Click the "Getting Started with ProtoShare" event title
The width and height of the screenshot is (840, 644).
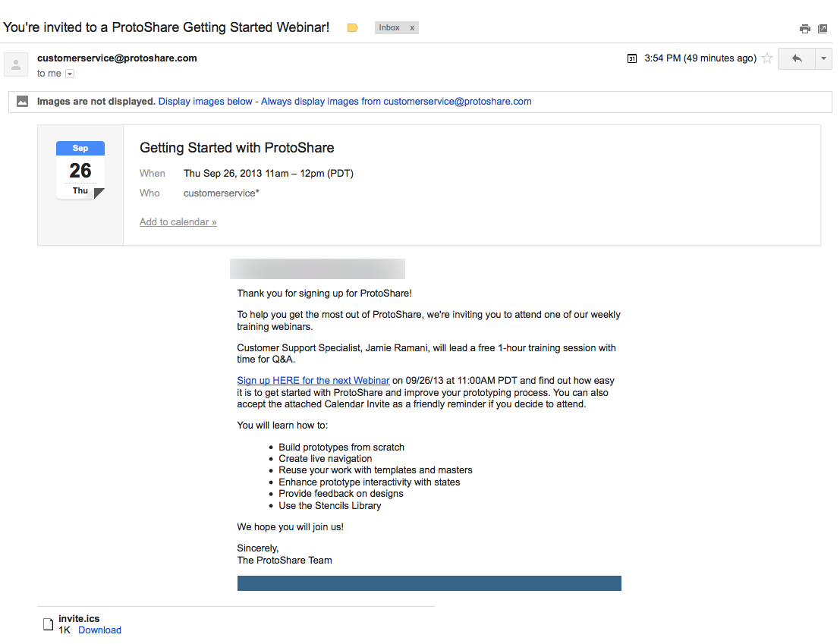tap(237, 148)
